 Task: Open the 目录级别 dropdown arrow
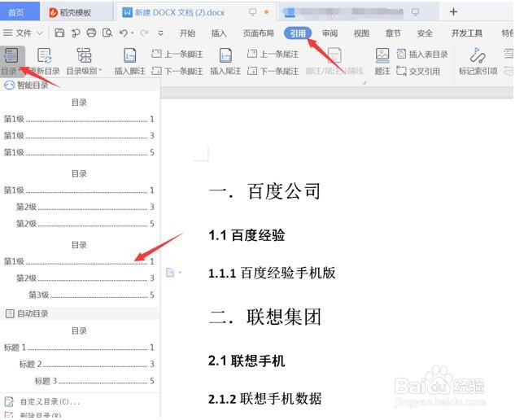[x=100, y=70]
